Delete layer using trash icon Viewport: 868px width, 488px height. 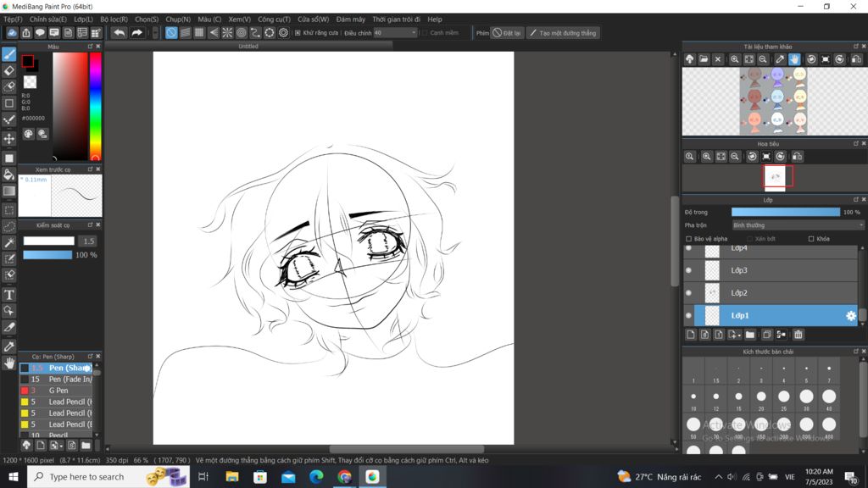pyautogui.click(x=798, y=335)
